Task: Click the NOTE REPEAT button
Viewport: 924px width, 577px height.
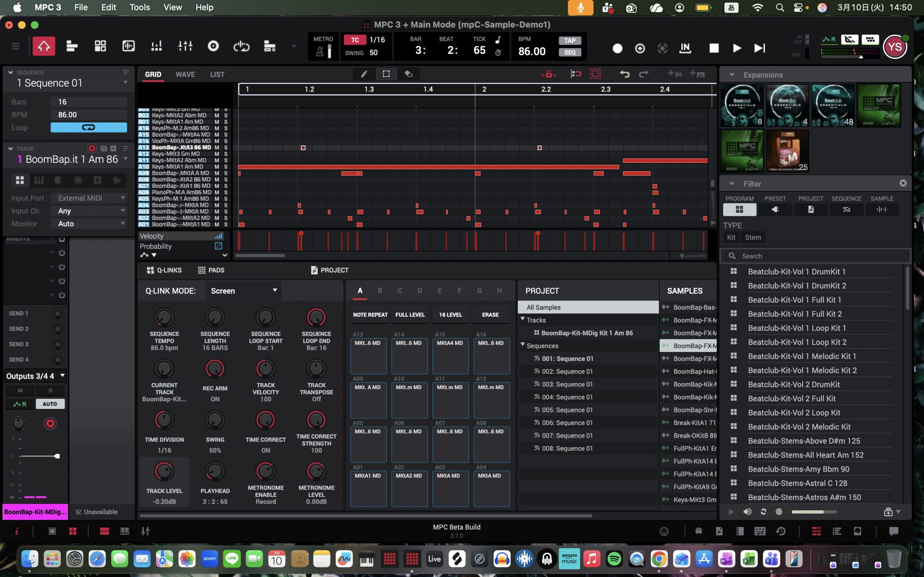Action: [370, 315]
